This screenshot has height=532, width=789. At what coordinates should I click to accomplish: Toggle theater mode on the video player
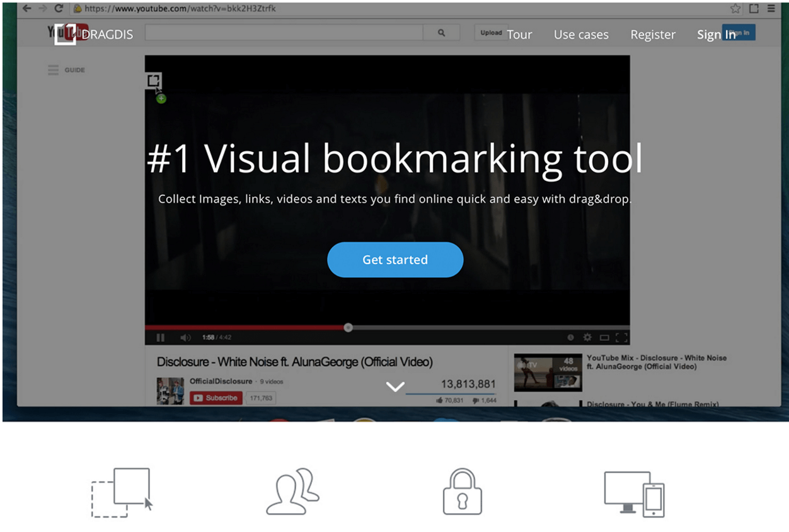click(604, 338)
